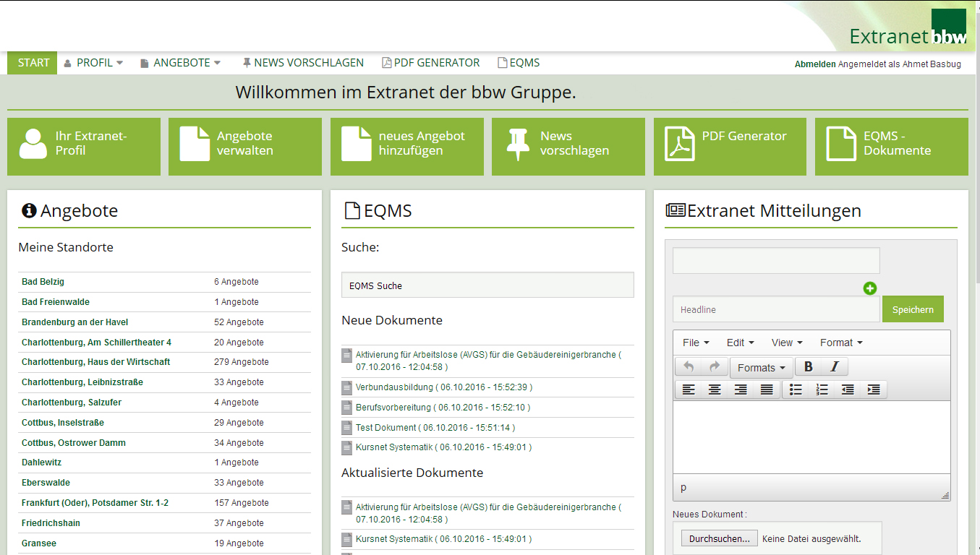Click the Headline input field
The height and width of the screenshot is (555, 980).
(776, 309)
